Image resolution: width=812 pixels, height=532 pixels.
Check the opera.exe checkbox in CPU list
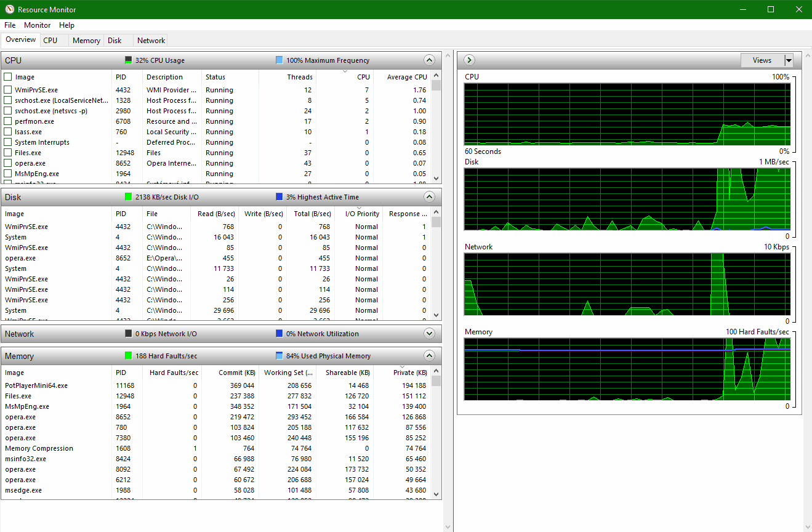coord(8,163)
